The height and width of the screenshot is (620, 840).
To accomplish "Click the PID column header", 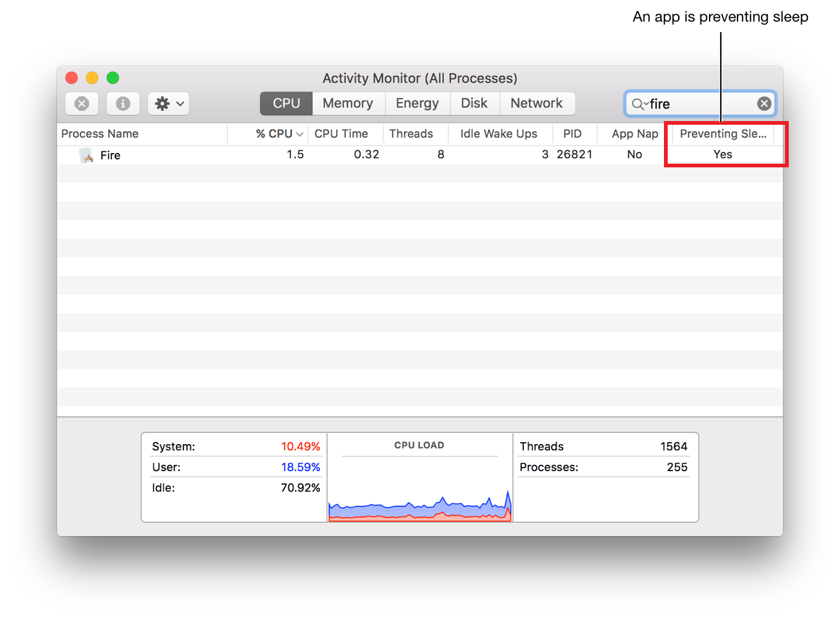I will (x=572, y=134).
